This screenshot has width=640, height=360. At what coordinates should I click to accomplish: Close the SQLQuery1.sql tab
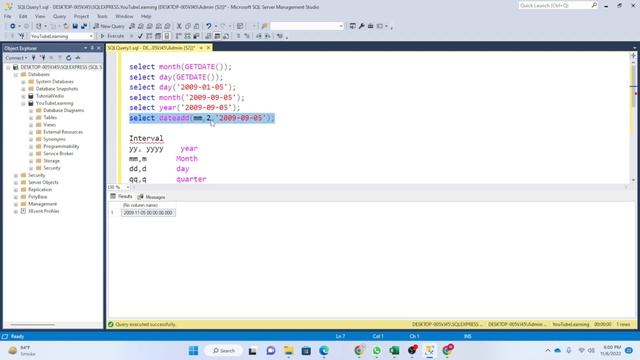pyautogui.click(x=208, y=48)
